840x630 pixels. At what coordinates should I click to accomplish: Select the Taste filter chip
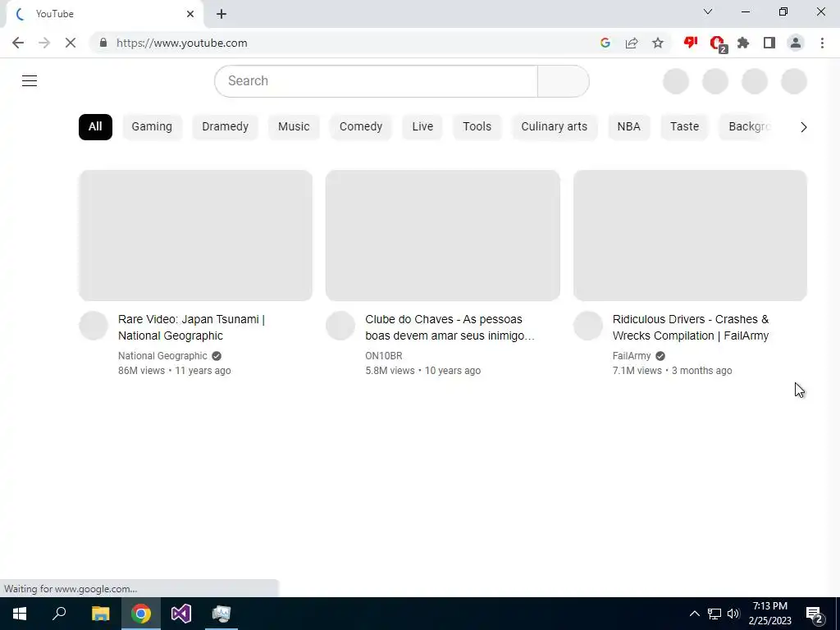(x=685, y=127)
